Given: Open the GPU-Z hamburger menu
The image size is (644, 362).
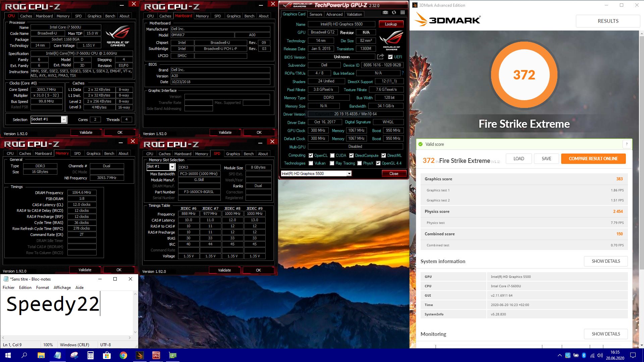Looking at the screenshot, I should [x=402, y=12].
